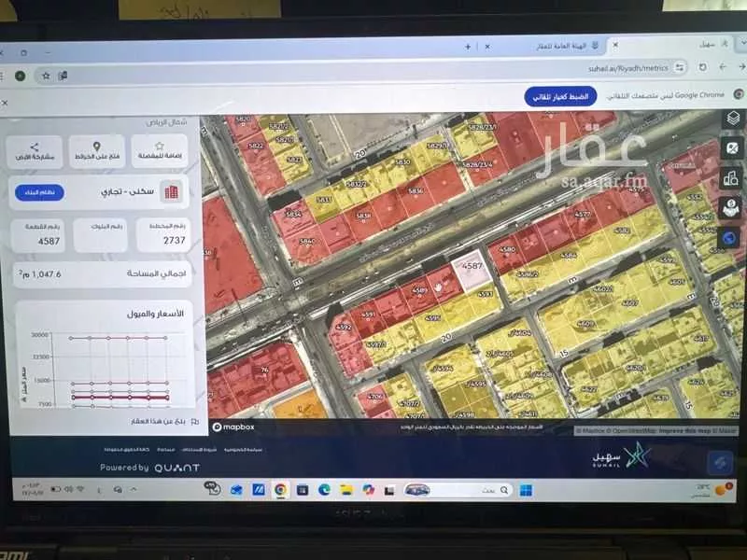Toggle the map layers visibility icon
The image size is (747, 560).
click(x=731, y=119)
